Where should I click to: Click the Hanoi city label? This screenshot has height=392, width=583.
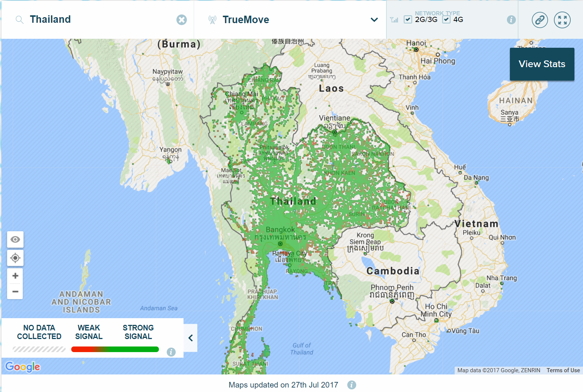[416, 43]
